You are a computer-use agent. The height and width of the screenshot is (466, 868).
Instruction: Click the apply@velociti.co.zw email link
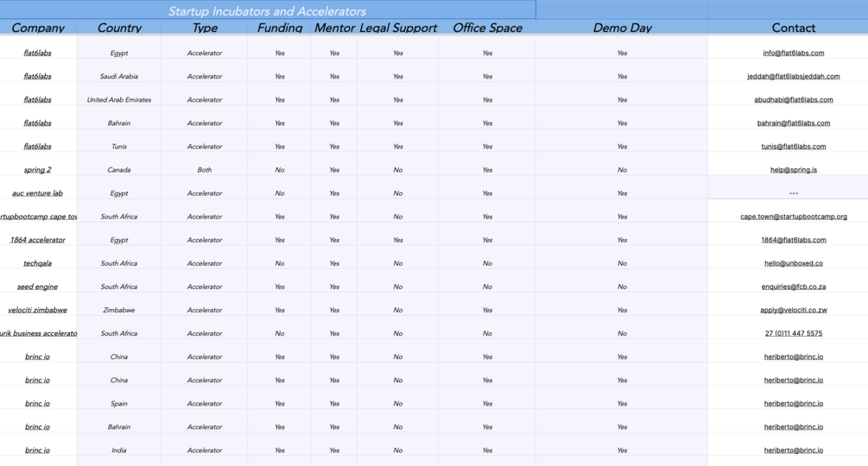point(793,310)
